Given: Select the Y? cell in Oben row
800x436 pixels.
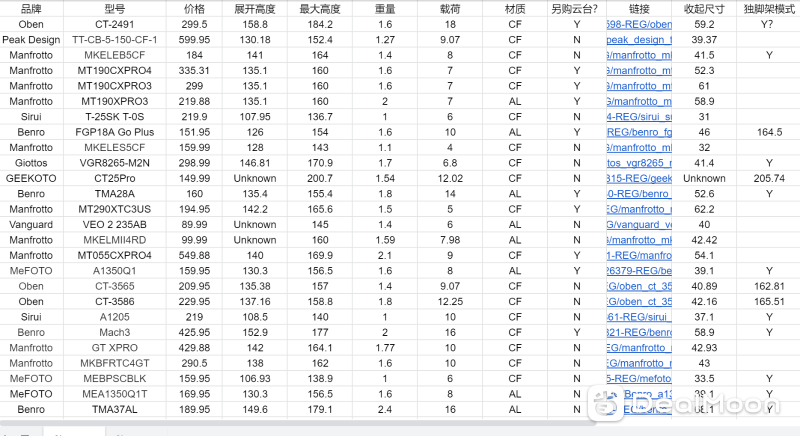Looking at the screenshot, I should (x=769, y=24).
